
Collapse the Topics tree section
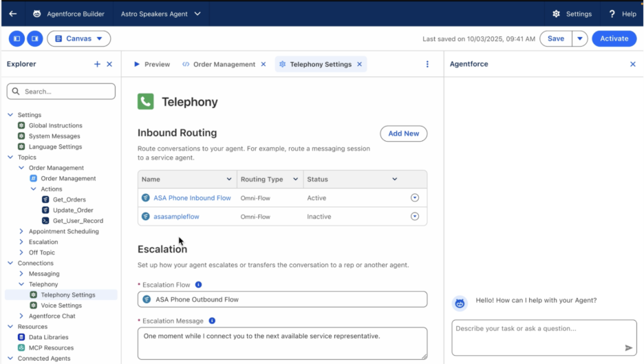click(x=10, y=157)
